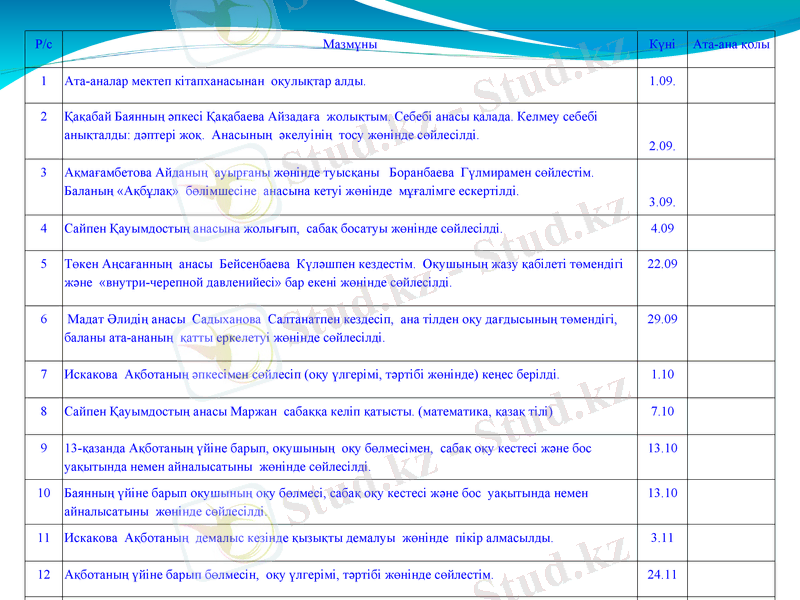Screen dimensions: 800x600
Task: Select the "Ата-ана қолы" header cell
Action: (x=731, y=45)
